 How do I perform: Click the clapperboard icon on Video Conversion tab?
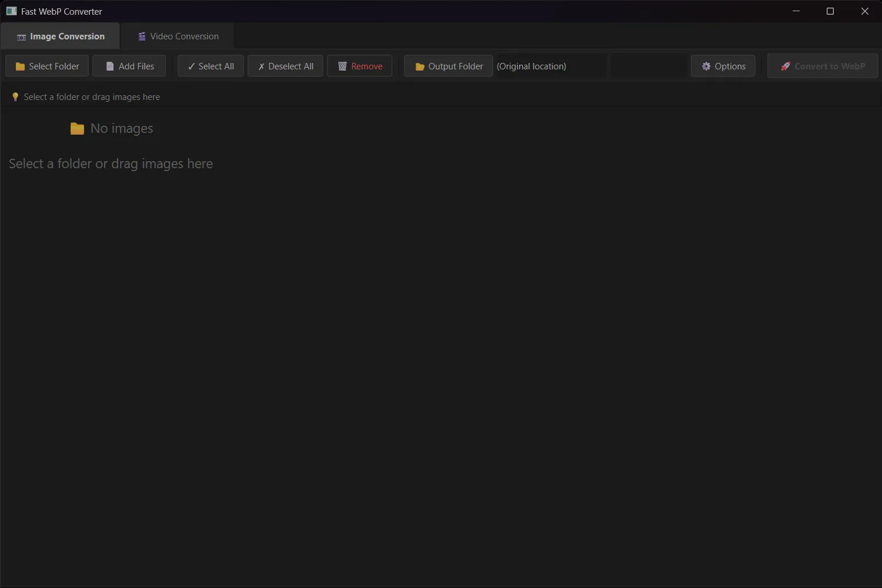(x=141, y=36)
